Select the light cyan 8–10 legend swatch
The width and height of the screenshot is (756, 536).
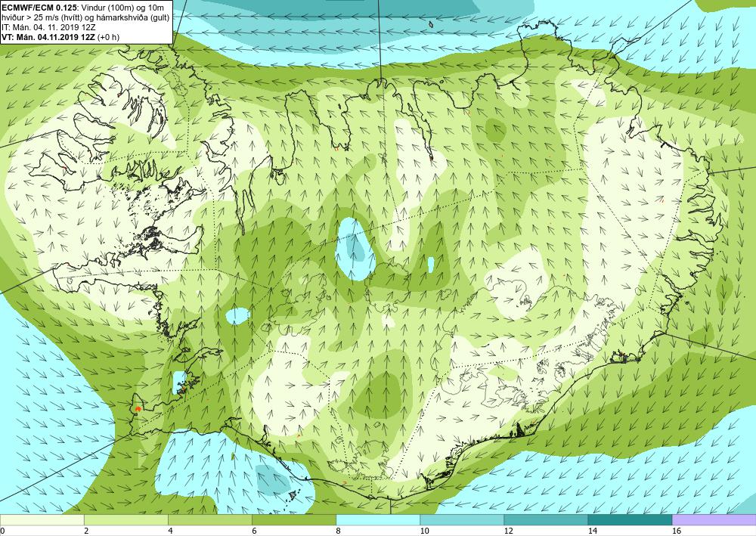[x=378, y=520]
